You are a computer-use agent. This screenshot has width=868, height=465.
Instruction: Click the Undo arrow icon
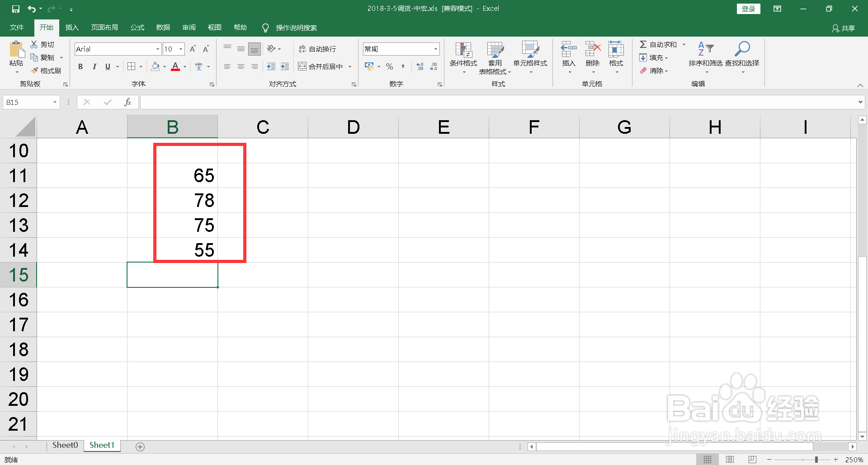[31, 9]
